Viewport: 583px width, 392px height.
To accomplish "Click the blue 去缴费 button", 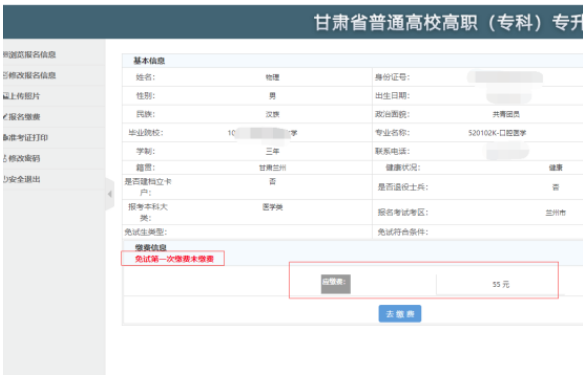I will point(400,314).
